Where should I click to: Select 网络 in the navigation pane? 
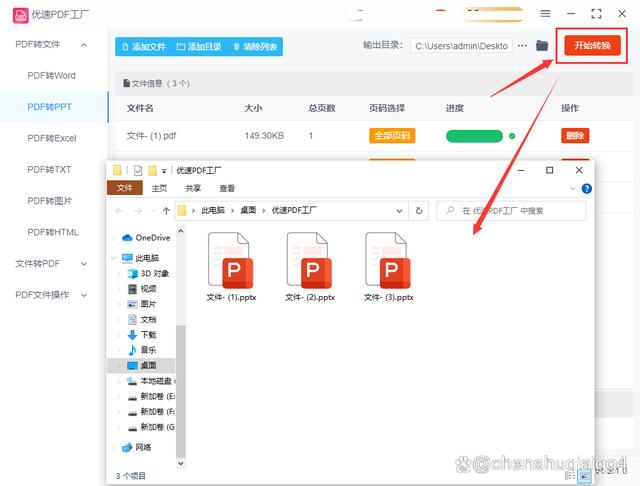click(x=137, y=447)
